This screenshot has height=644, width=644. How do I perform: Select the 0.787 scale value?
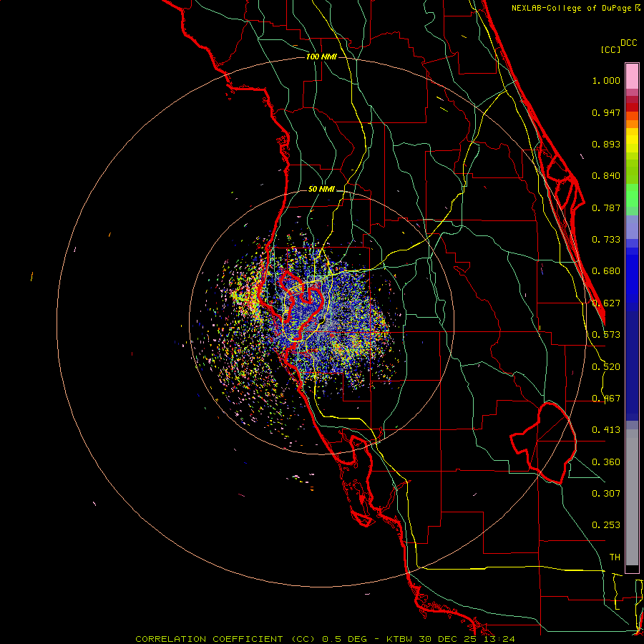606,208
